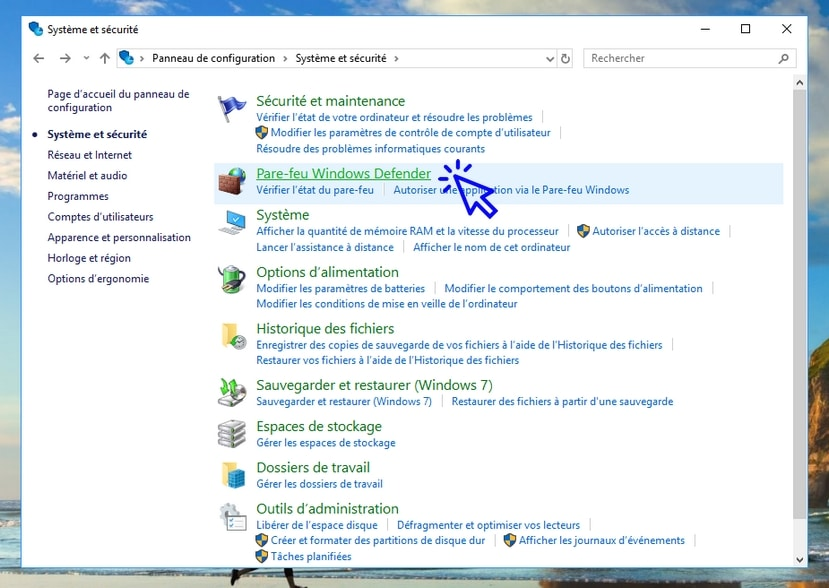Open Page d'accueil du panneau de configuration
This screenshot has height=588, width=829.
coord(118,100)
